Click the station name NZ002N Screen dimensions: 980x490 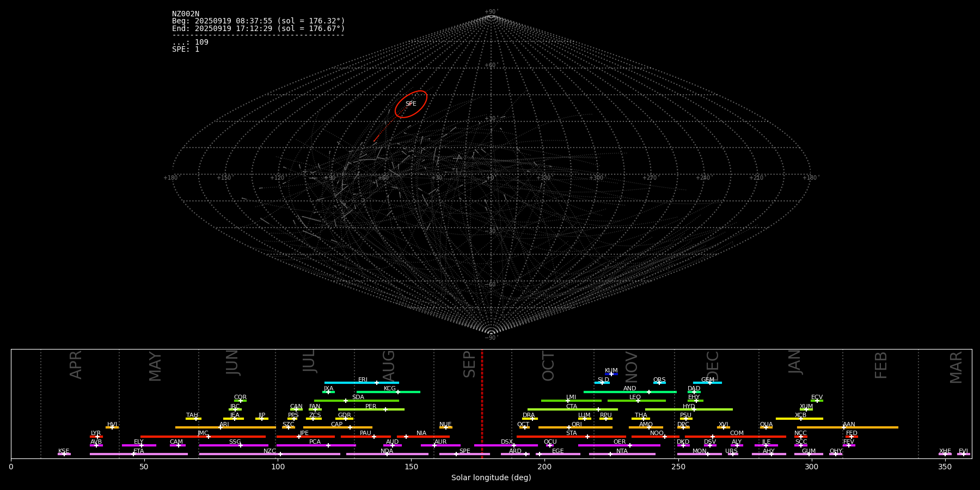pos(186,14)
